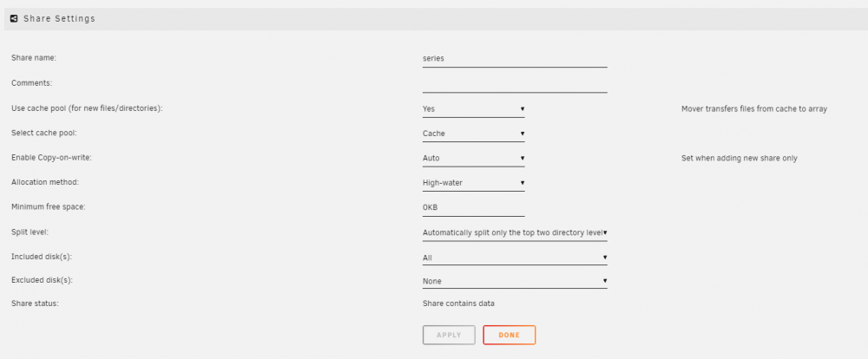This screenshot has width=868, height=359.
Task: Click the 'Share contains data' status text
Action: click(458, 304)
